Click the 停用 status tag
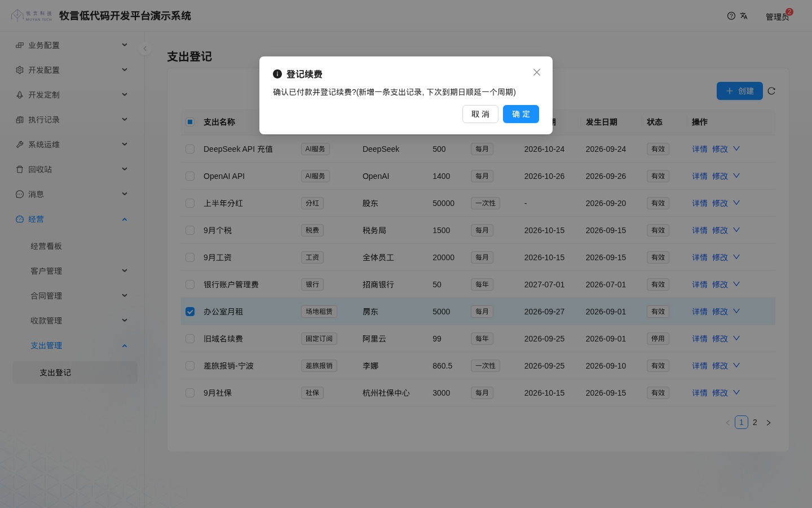The image size is (812, 508). pyautogui.click(x=658, y=339)
